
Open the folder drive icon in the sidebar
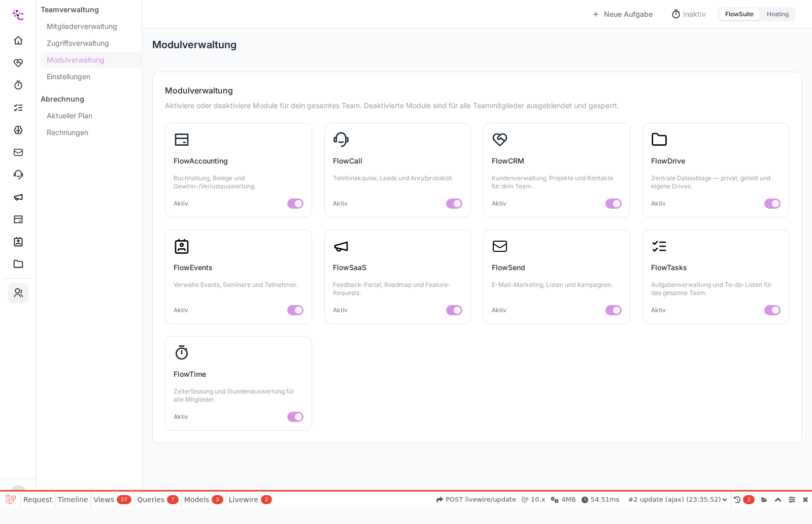pyautogui.click(x=18, y=264)
